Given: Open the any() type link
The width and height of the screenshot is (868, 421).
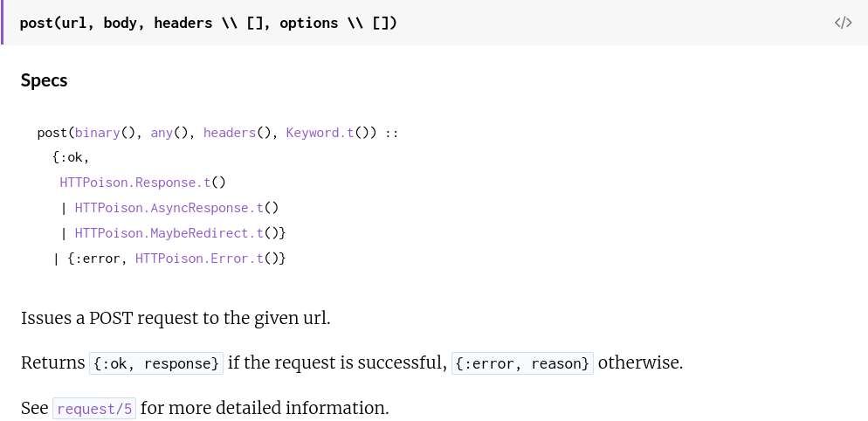Looking at the screenshot, I should (x=162, y=133).
